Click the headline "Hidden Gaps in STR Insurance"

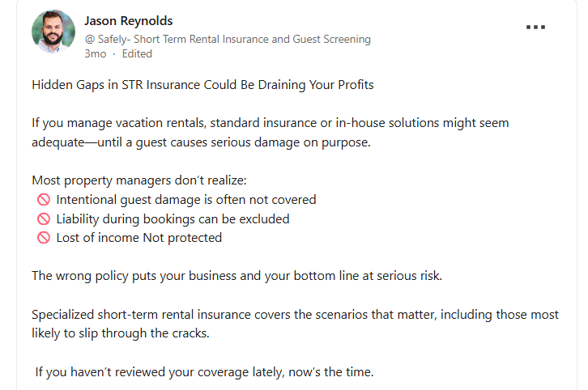coord(202,84)
